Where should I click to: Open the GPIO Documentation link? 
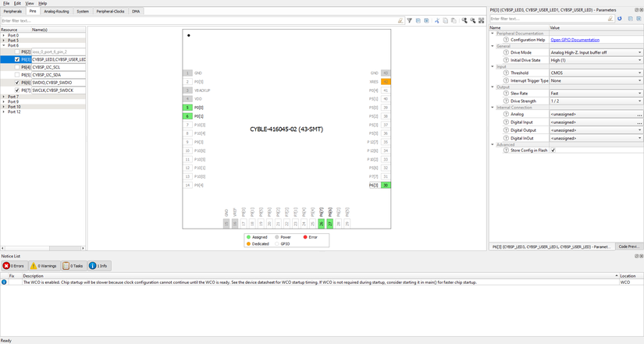click(575, 40)
